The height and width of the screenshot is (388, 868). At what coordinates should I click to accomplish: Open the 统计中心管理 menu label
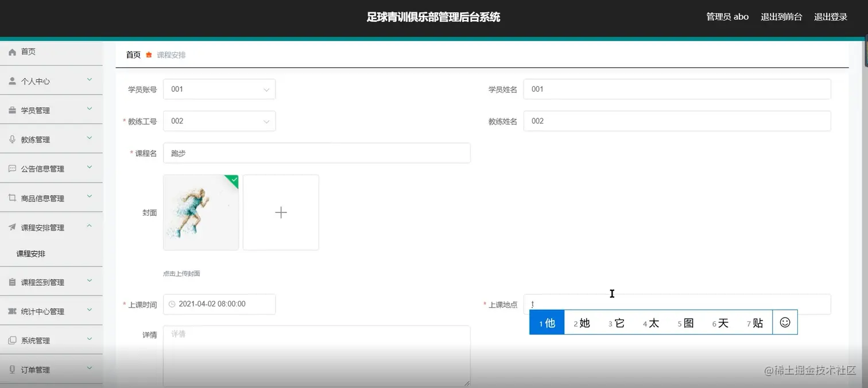[42, 311]
